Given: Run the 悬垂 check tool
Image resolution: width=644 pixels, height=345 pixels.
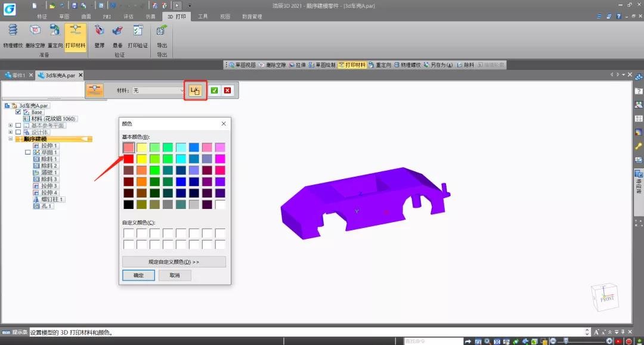Looking at the screenshot, I should [117, 36].
